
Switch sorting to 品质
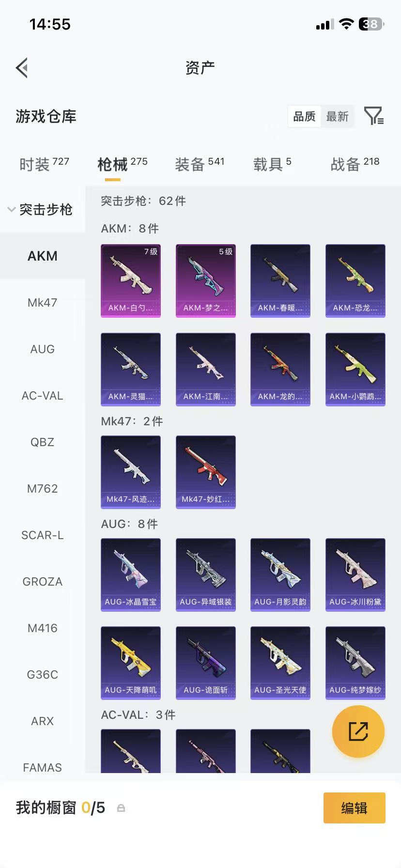coord(304,116)
